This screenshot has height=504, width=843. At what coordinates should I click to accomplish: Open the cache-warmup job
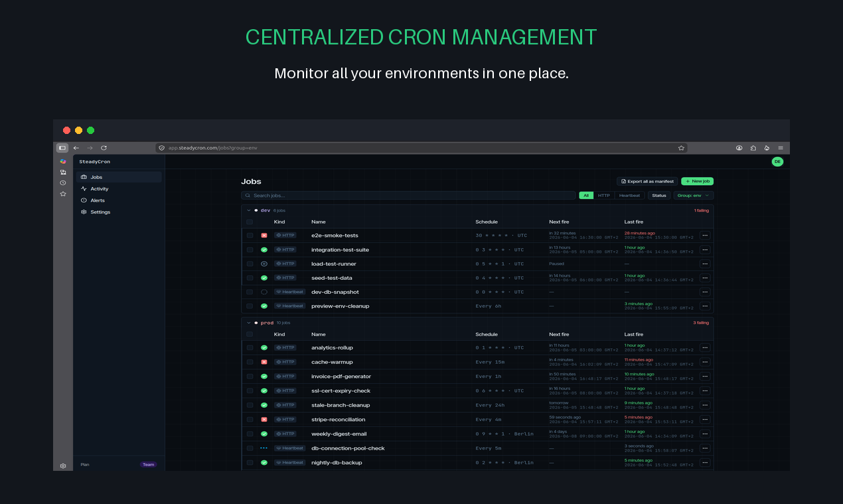coord(332,362)
